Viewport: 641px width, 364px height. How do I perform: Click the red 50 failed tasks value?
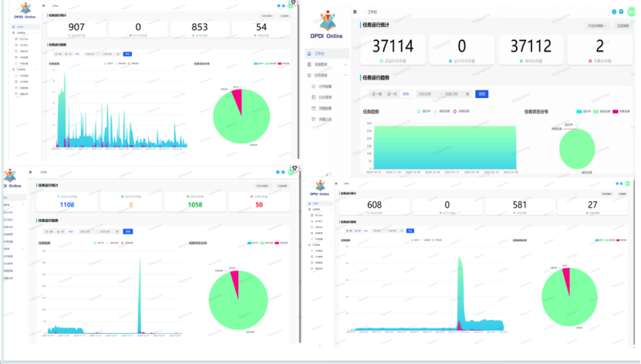pos(259,204)
